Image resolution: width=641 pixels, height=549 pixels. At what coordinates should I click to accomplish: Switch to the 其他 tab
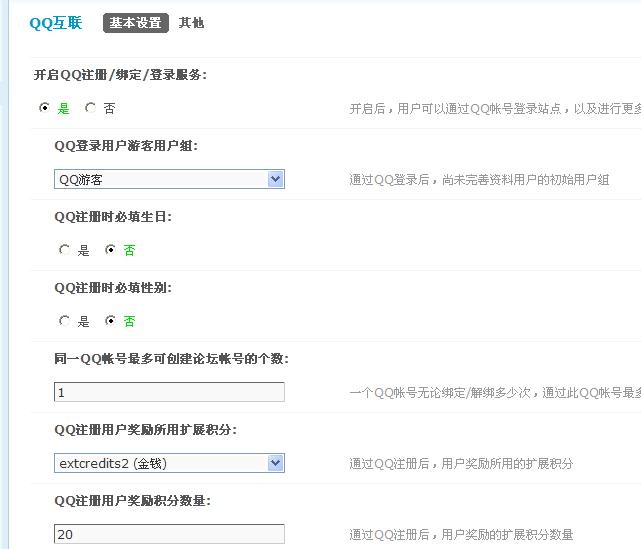click(191, 23)
